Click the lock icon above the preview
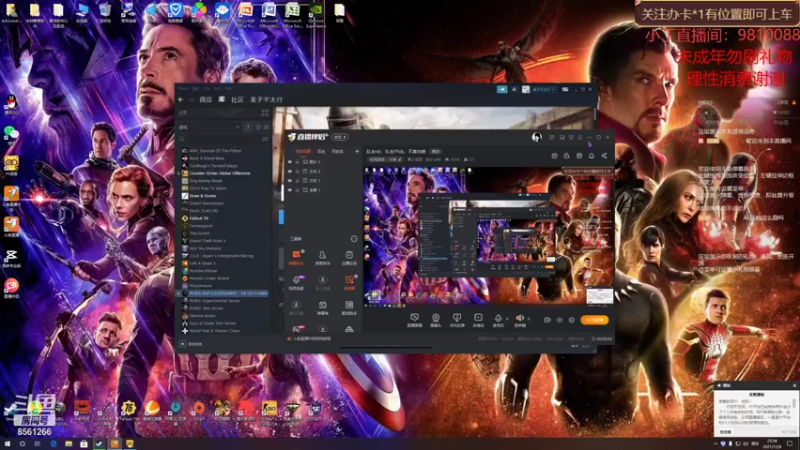800x450 pixels. [x=566, y=156]
